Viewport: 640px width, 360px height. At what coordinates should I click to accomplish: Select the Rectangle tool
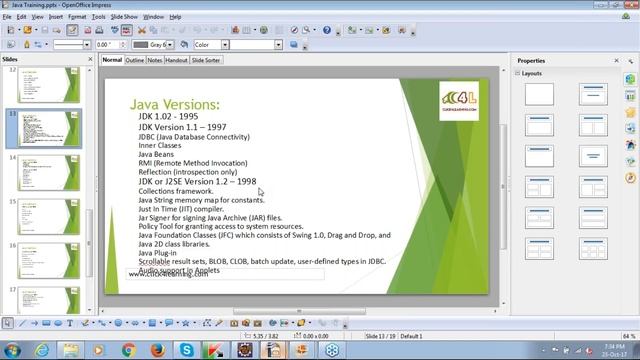click(x=46, y=323)
